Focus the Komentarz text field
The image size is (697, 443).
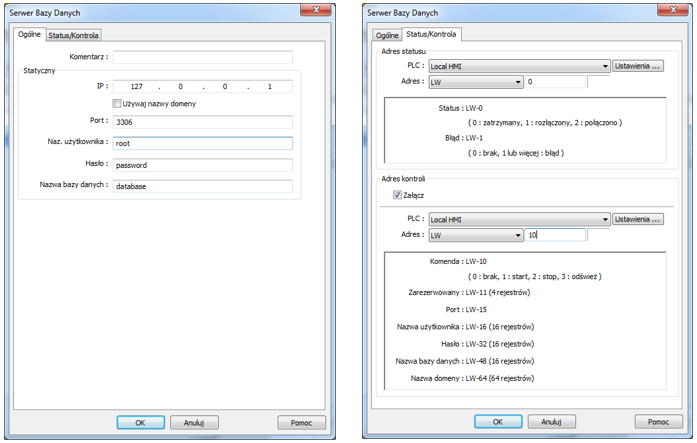pos(203,57)
